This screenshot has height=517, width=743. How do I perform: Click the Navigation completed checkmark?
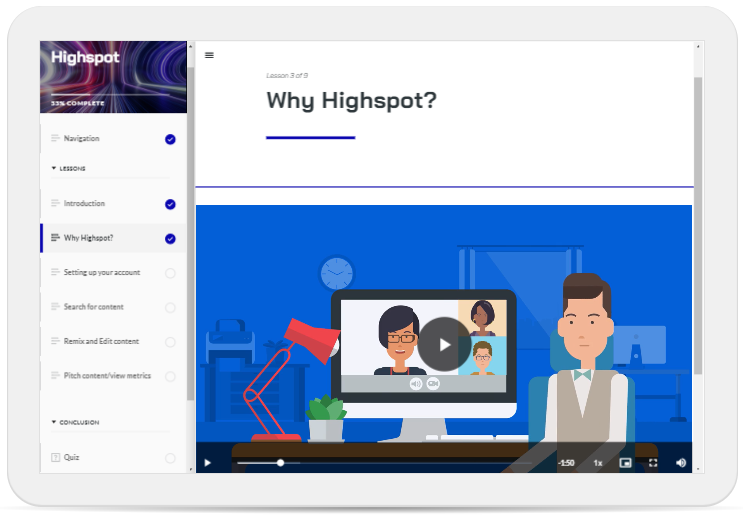pyautogui.click(x=170, y=139)
